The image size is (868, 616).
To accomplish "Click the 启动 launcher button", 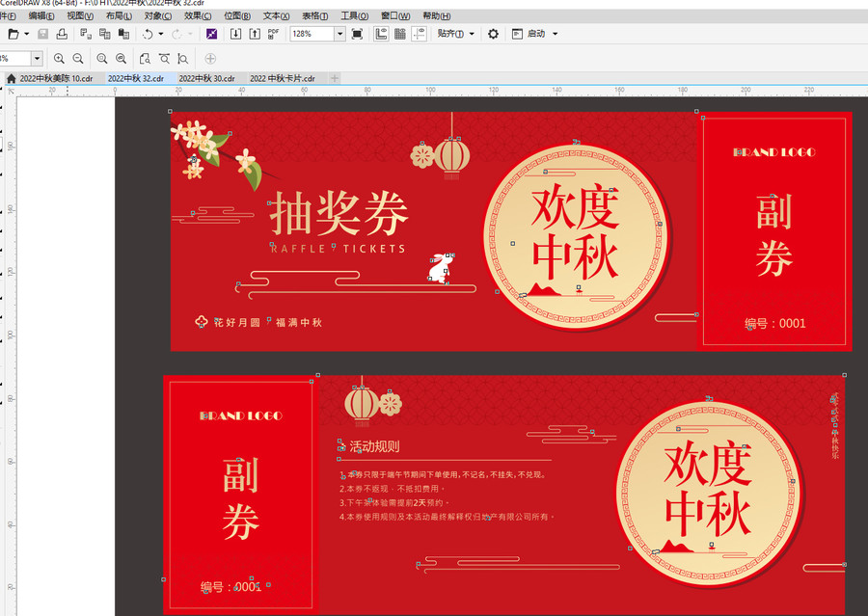I will pyautogui.click(x=529, y=34).
